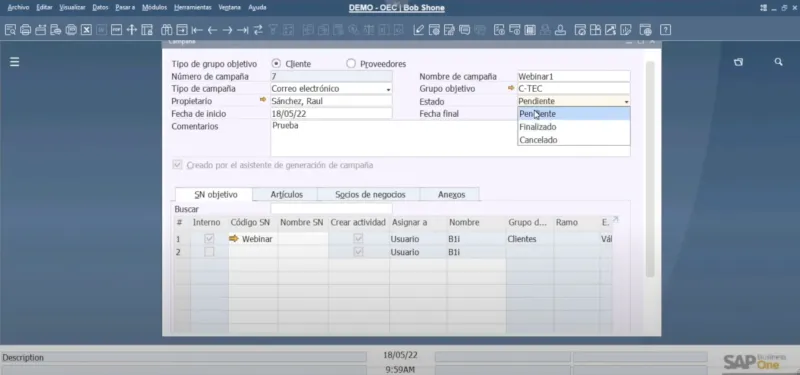Click the search magnifier icon at right
The image size is (800, 375).
click(x=779, y=62)
